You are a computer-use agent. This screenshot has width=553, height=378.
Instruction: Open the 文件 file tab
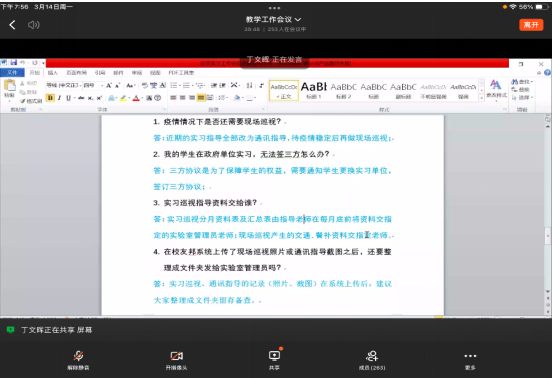click(x=12, y=72)
